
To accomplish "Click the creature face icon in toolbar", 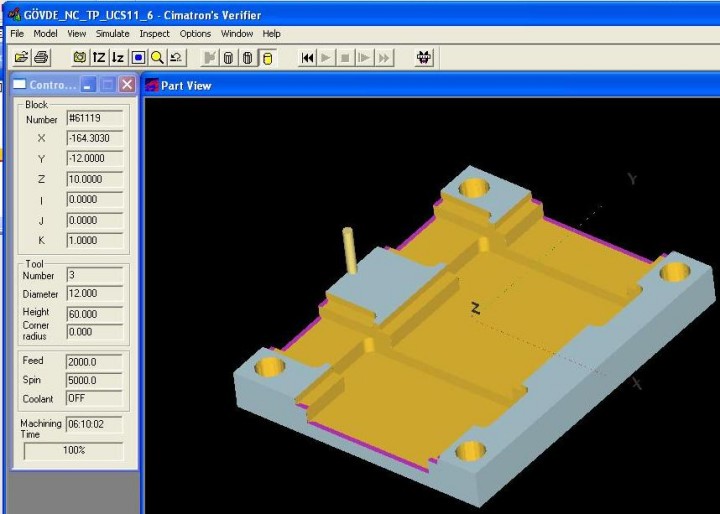I will (424, 58).
